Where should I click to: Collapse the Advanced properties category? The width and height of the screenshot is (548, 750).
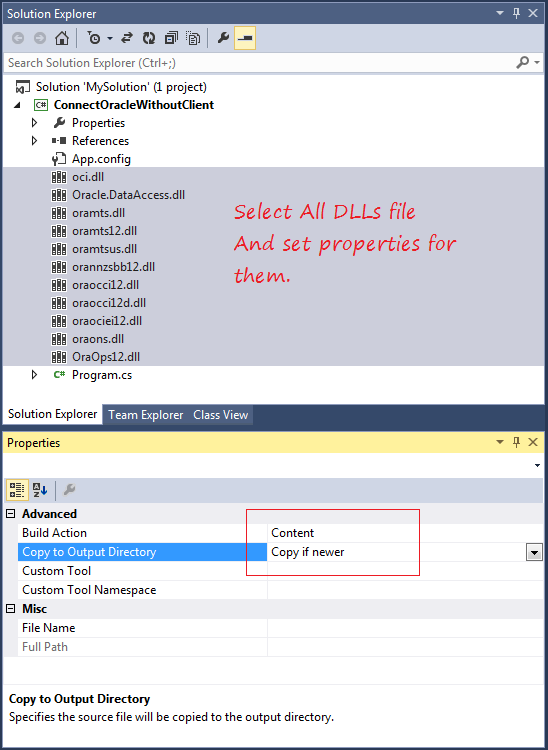pos(10,514)
